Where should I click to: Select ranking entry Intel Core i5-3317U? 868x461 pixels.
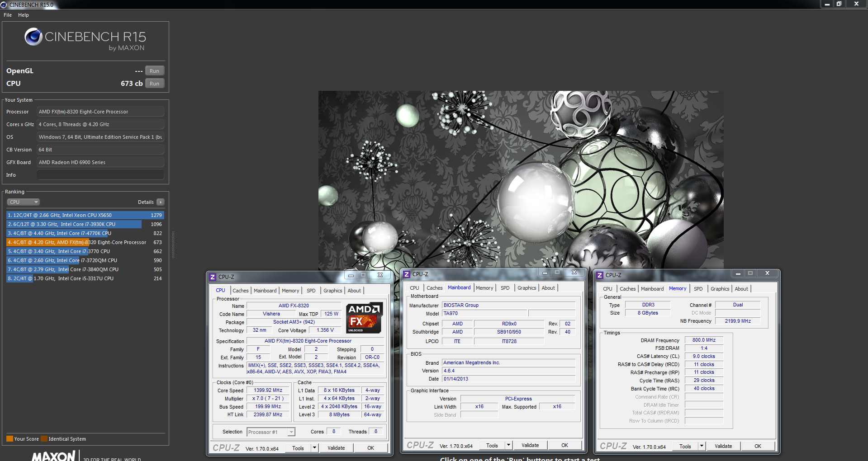coord(85,278)
